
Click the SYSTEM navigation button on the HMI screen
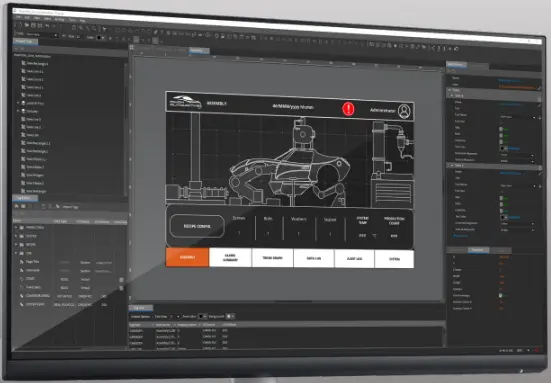tap(394, 259)
